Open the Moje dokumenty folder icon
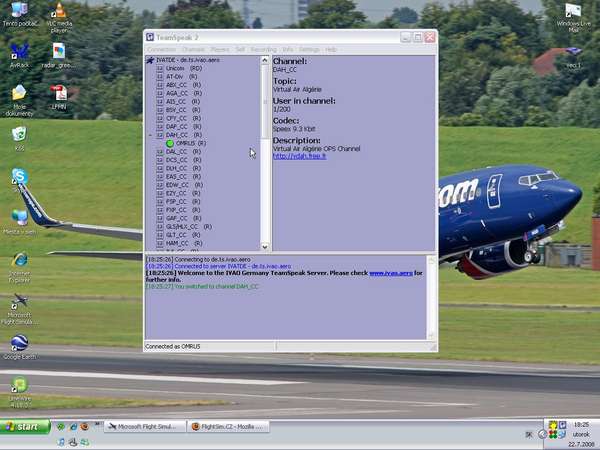600x450 pixels. click(x=19, y=100)
